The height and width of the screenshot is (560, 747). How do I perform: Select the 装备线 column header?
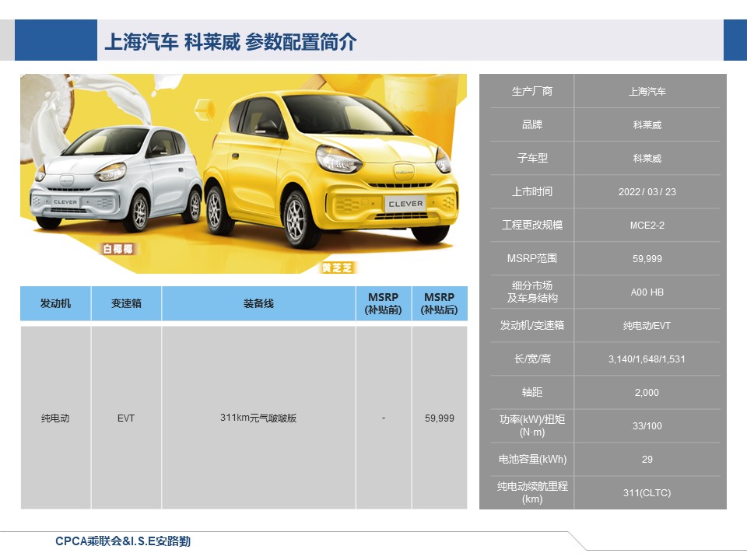click(x=258, y=303)
